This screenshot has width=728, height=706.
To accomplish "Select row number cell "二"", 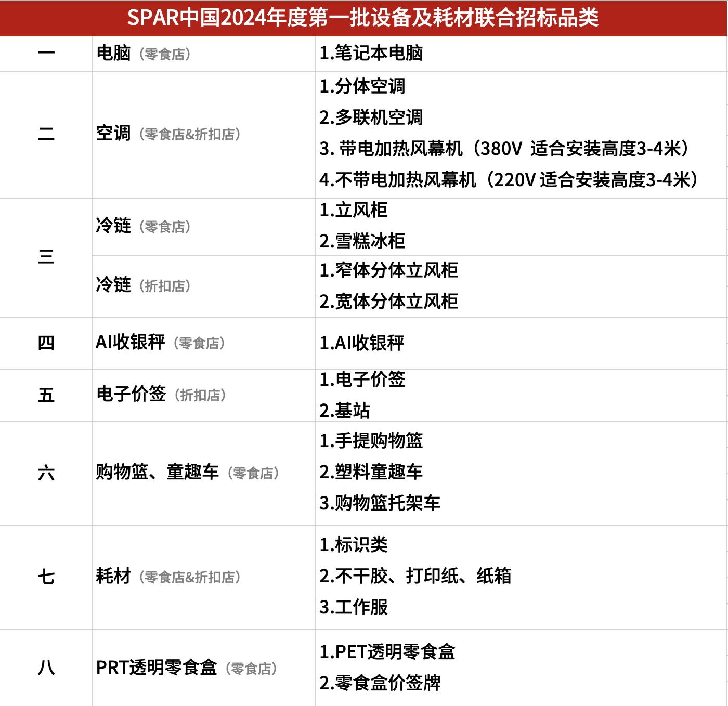I will pos(46,134).
